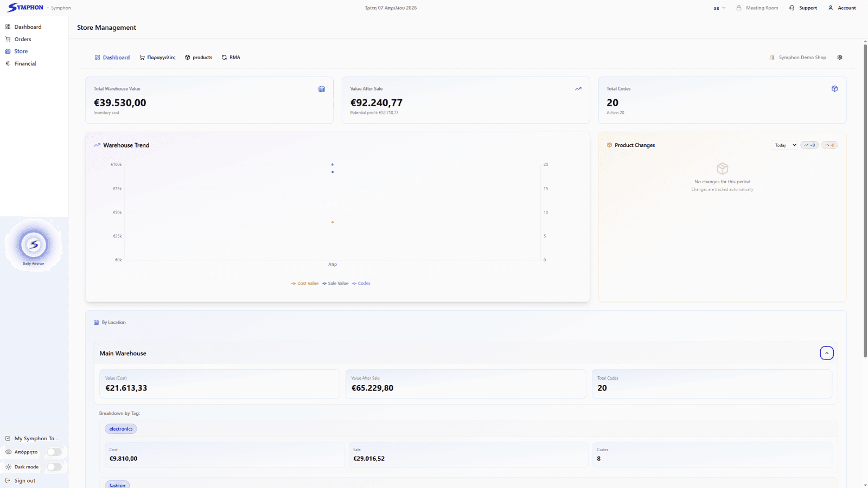
Task: Click trend arrow icon on Value After Sale card
Action: coord(578,89)
